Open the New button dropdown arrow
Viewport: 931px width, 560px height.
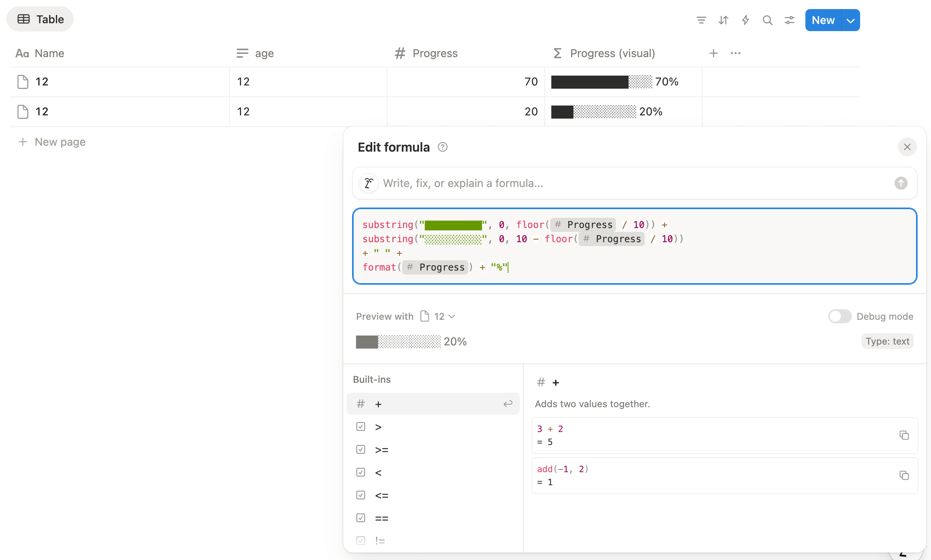pyautogui.click(x=850, y=20)
